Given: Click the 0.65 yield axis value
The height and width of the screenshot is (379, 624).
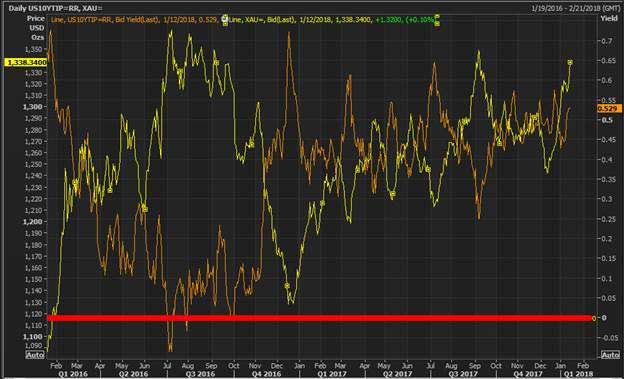Looking at the screenshot, I should [607, 61].
